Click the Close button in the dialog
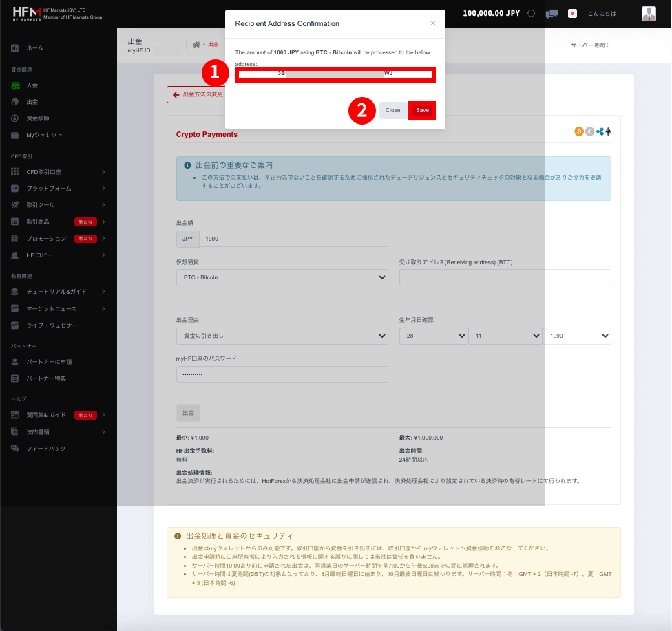Viewport: 672px width, 631px height. point(392,110)
